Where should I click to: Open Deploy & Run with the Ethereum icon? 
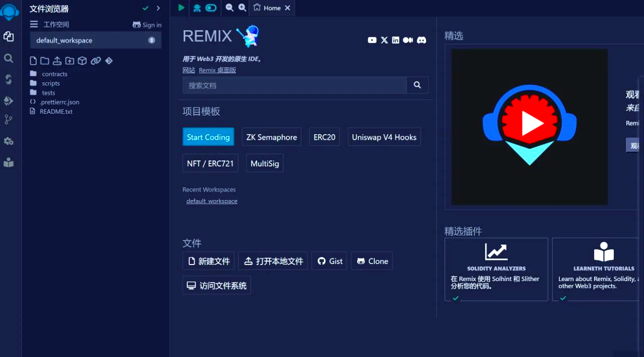[x=8, y=101]
